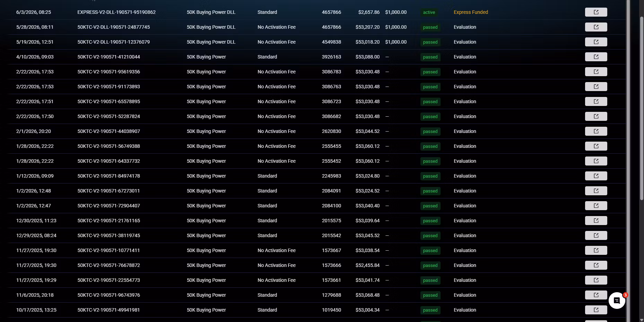Screen dimensions: 644x322
Task: Select account name 50KTC-V2-190571-65578895
Action: [x=108, y=101]
